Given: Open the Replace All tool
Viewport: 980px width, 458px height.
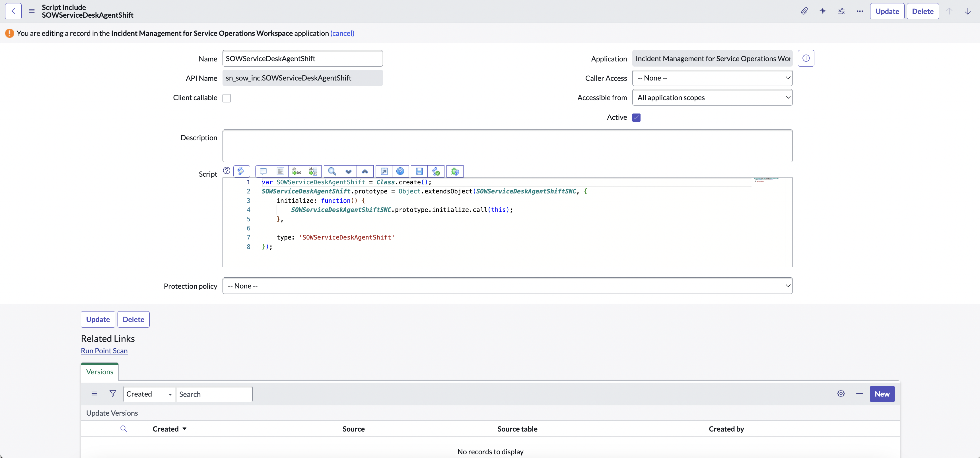Looking at the screenshot, I should 313,171.
